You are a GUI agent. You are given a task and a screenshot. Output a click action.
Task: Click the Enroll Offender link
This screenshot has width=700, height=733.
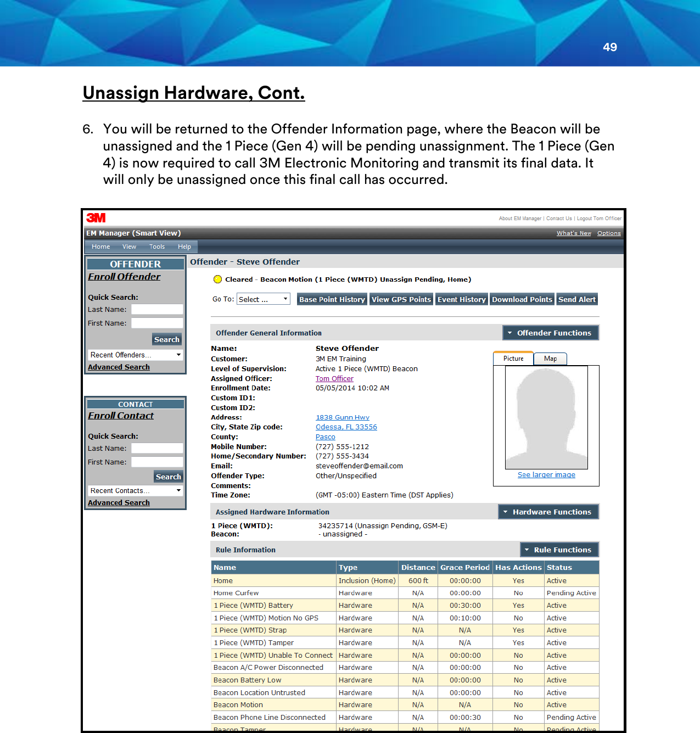coord(124,277)
